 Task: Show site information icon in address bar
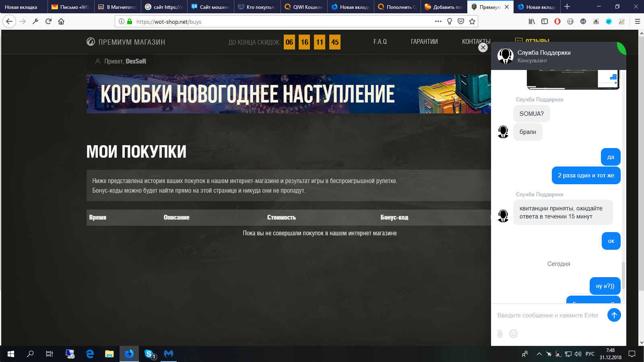coord(122,22)
